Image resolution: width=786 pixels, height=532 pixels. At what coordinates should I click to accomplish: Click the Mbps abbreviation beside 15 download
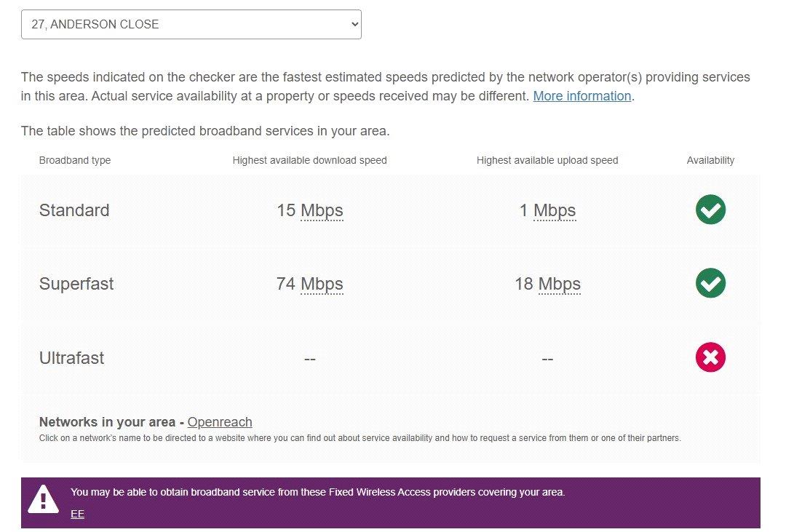pos(322,210)
